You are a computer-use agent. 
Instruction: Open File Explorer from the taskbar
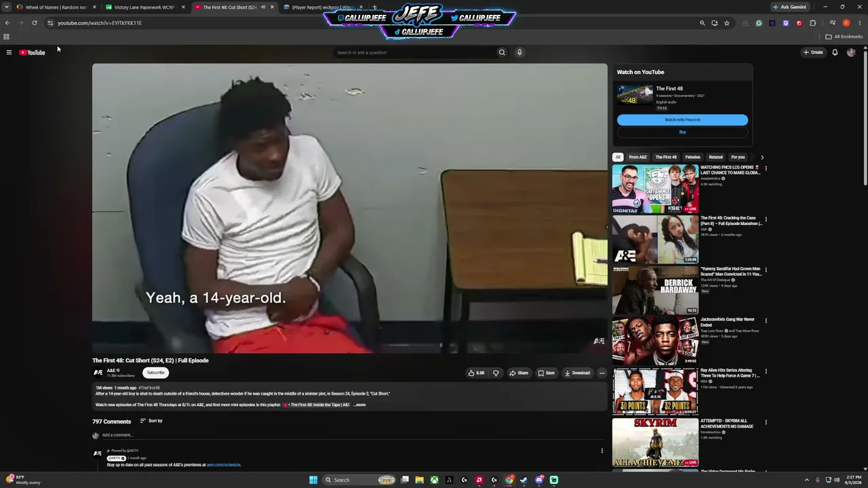coord(419,480)
